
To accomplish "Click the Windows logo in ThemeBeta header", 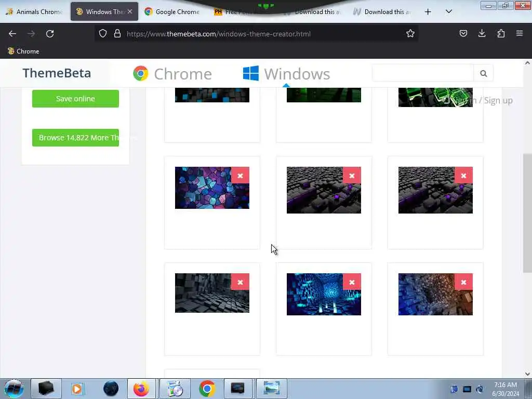I will [x=251, y=73].
